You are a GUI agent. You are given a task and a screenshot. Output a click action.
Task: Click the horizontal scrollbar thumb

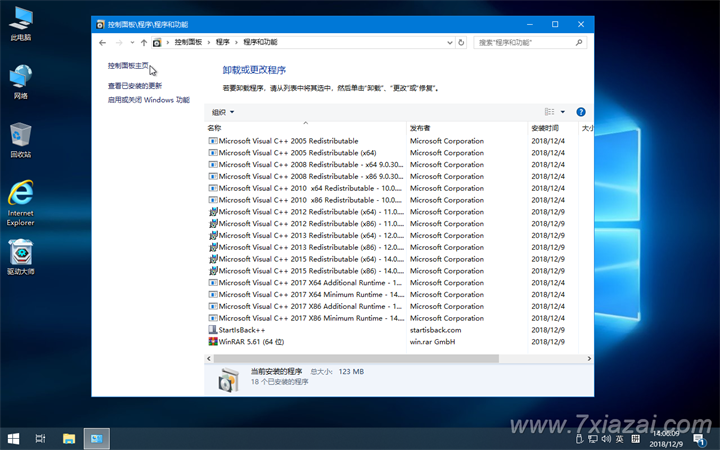(356, 359)
